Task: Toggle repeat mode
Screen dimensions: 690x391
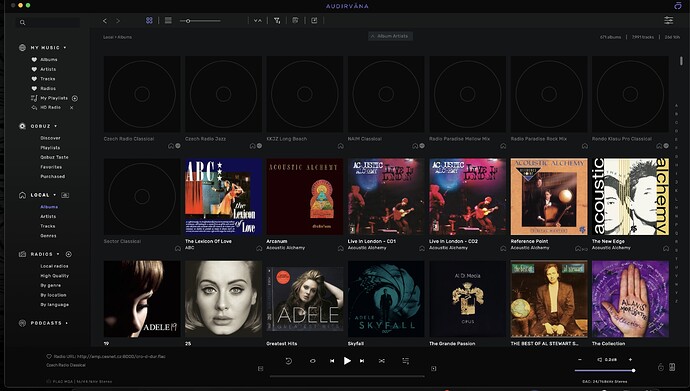Action: tap(312, 361)
